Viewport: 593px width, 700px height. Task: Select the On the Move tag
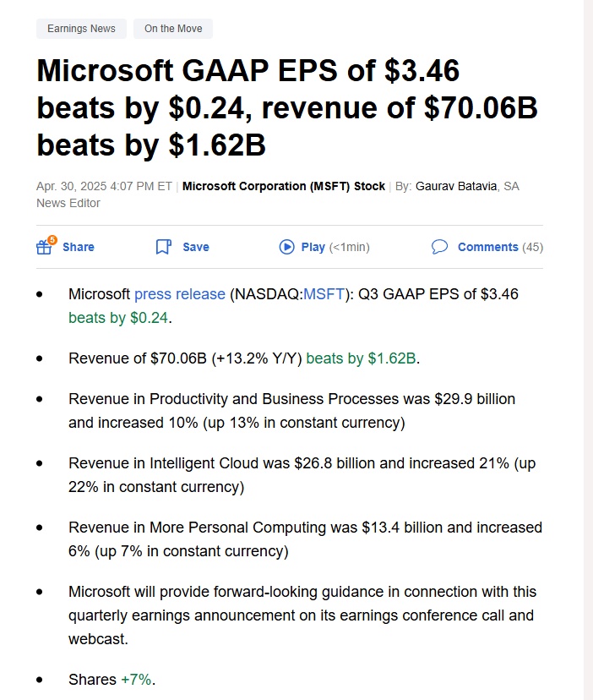[173, 29]
